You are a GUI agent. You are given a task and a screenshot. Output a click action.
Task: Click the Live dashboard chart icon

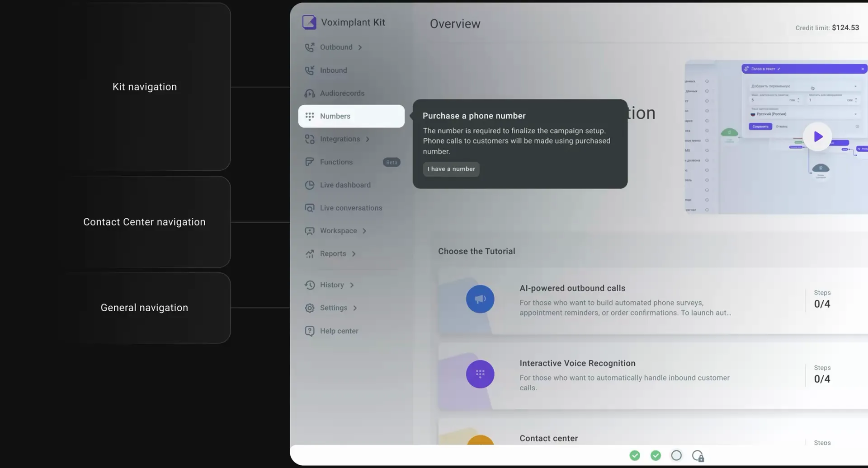pyautogui.click(x=310, y=185)
